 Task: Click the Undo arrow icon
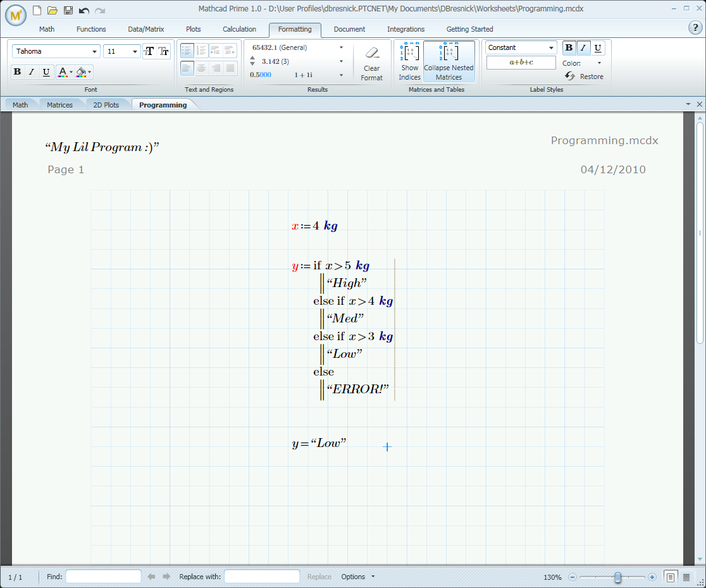(x=84, y=11)
